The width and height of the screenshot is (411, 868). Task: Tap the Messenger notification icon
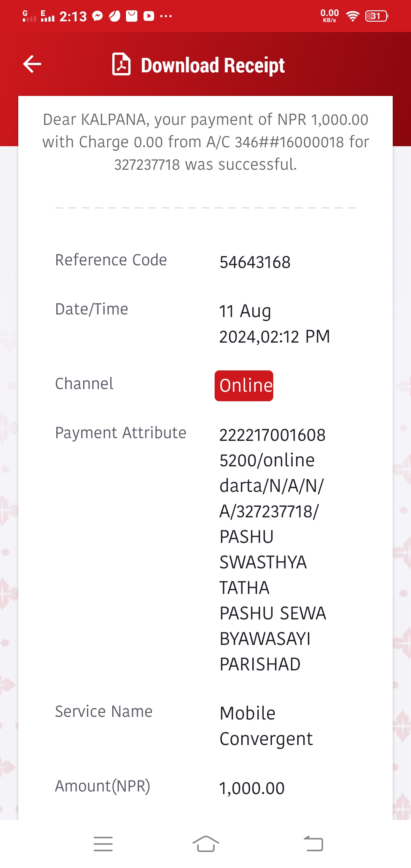coord(98,16)
